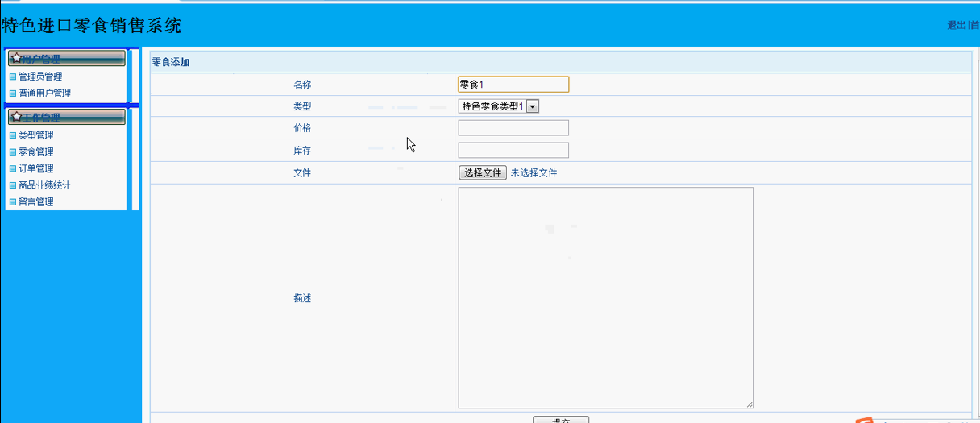
Task: Click the 退出 logout link
Action: [x=957, y=26]
